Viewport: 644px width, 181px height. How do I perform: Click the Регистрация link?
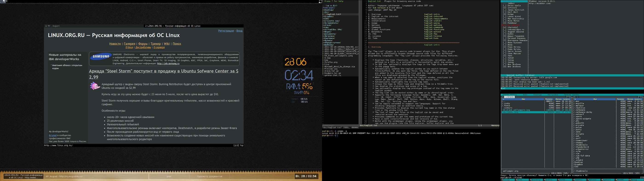[x=226, y=31]
